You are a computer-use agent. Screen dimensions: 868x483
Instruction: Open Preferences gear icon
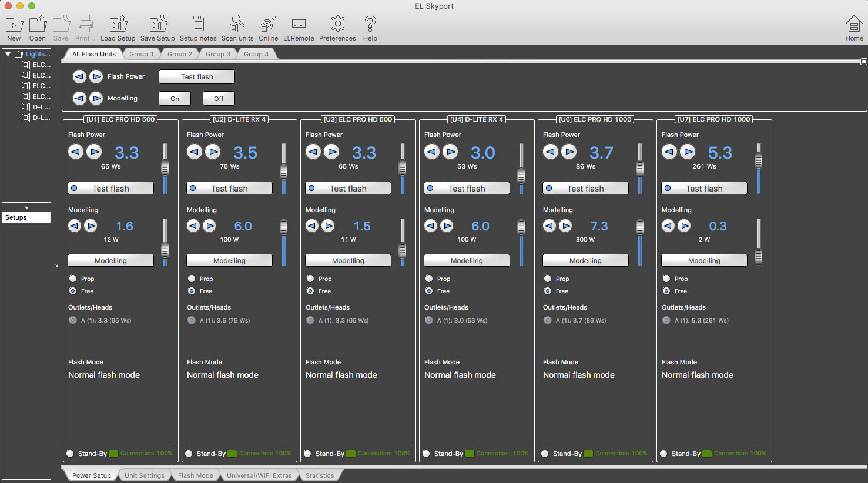coord(337,24)
